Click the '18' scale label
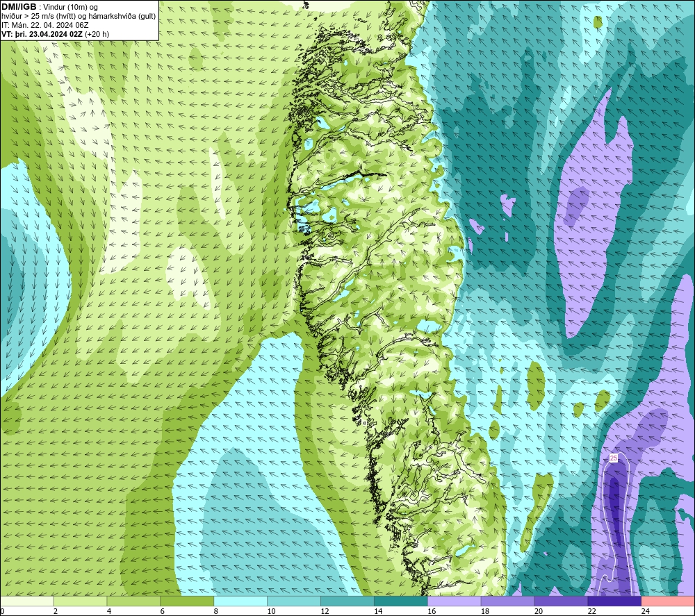695x616 pixels. click(x=485, y=611)
